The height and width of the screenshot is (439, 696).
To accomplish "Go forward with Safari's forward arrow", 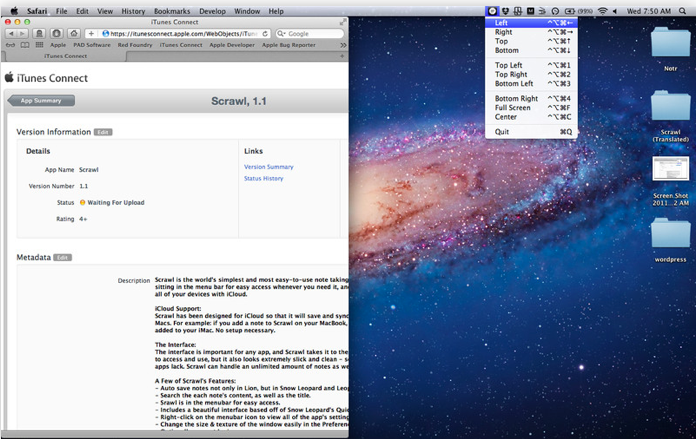I will (23, 33).
